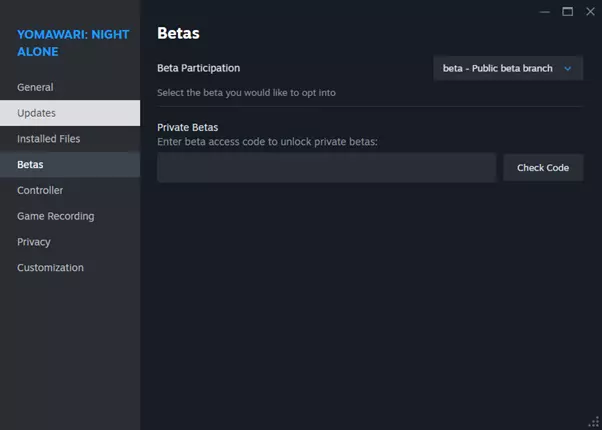This screenshot has height=430, width=602.
Task: Click the Private Betas label
Action: (x=187, y=127)
